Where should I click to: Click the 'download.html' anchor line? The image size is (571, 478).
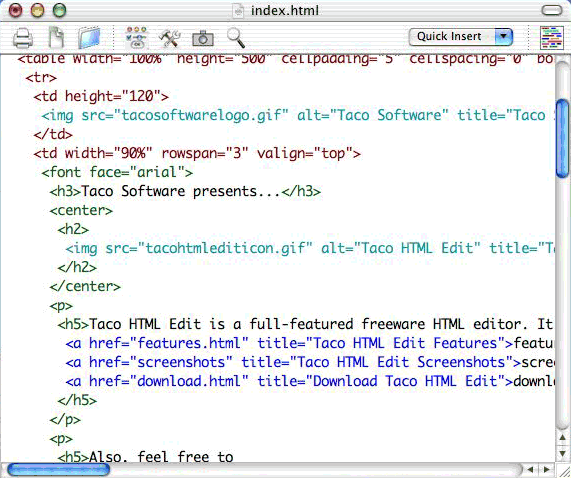click(310, 381)
